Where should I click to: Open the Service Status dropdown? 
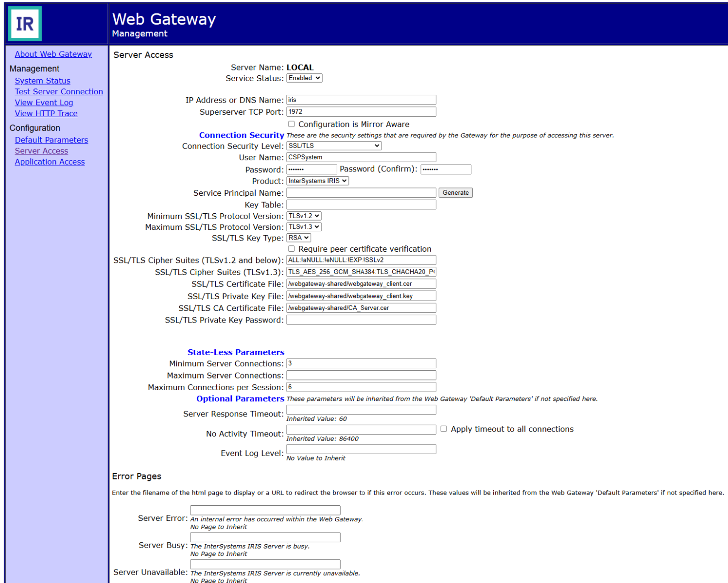[x=304, y=78]
